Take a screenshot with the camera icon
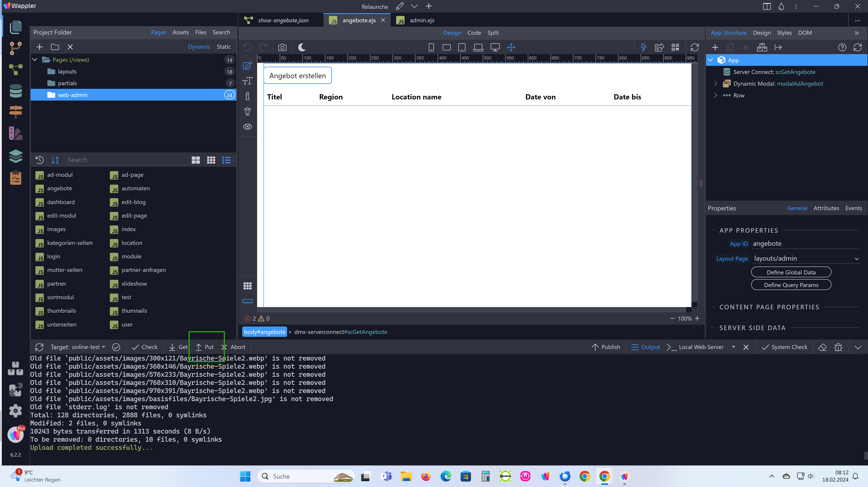This screenshot has width=868, height=487. pyautogui.click(x=282, y=48)
